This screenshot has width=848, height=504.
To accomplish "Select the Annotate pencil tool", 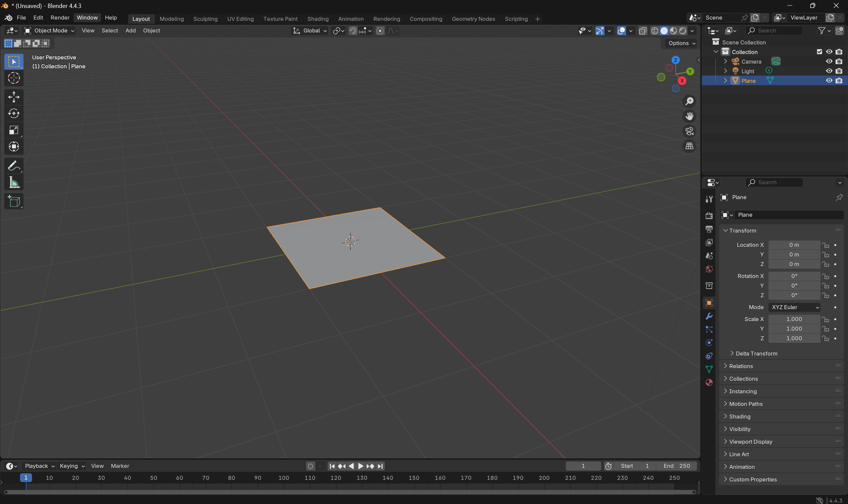I will click(x=14, y=166).
